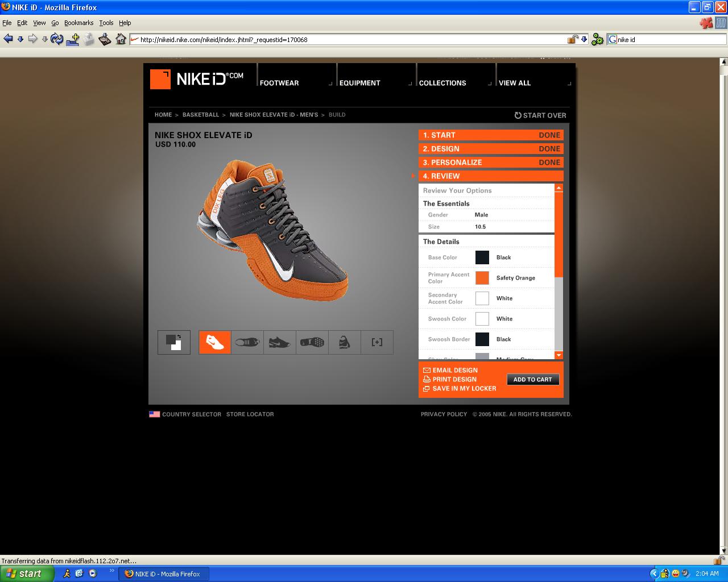The height and width of the screenshot is (582, 728).
Task: Click the add bookmark toolbar icon
Action: [x=73, y=39]
